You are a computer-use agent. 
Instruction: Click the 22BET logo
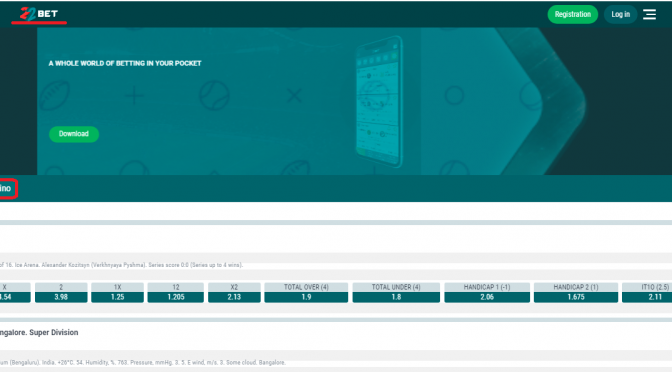tap(39, 15)
